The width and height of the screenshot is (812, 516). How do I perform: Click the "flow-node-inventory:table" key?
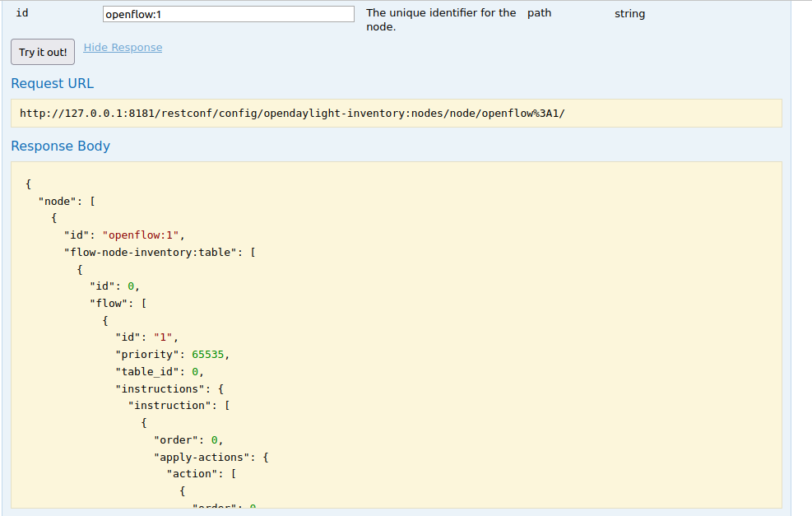[151, 252]
